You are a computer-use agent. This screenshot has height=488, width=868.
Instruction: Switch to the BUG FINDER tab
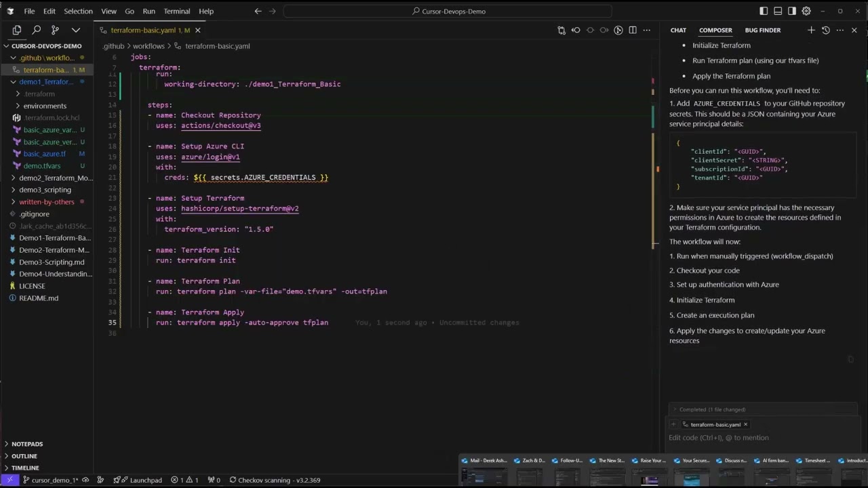pyautogui.click(x=763, y=30)
